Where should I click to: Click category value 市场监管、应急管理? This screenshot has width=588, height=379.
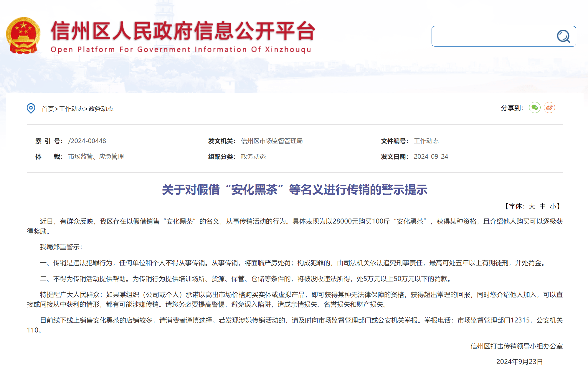[96, 156]
